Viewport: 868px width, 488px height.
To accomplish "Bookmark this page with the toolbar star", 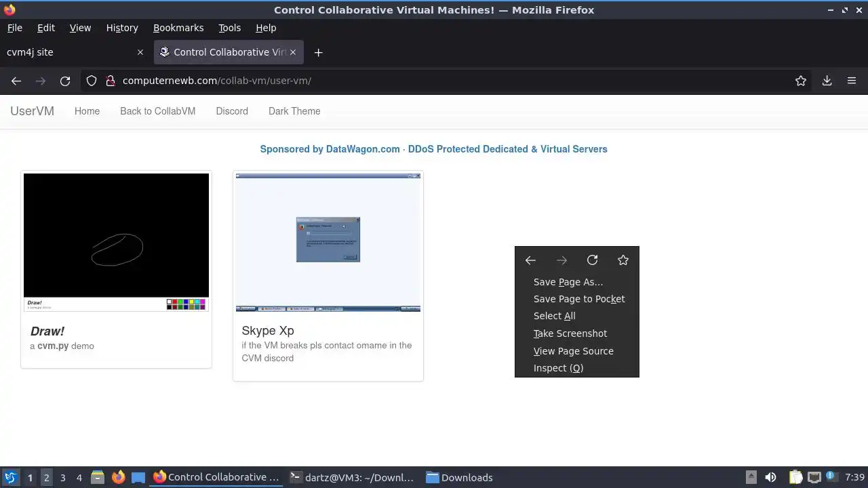I will [x=801, y=81].
